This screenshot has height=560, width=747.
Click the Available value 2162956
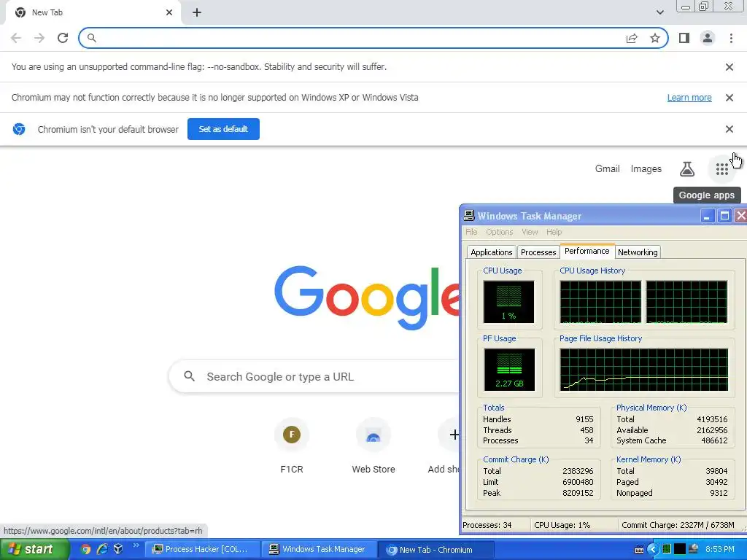click(x=712, y=430)
